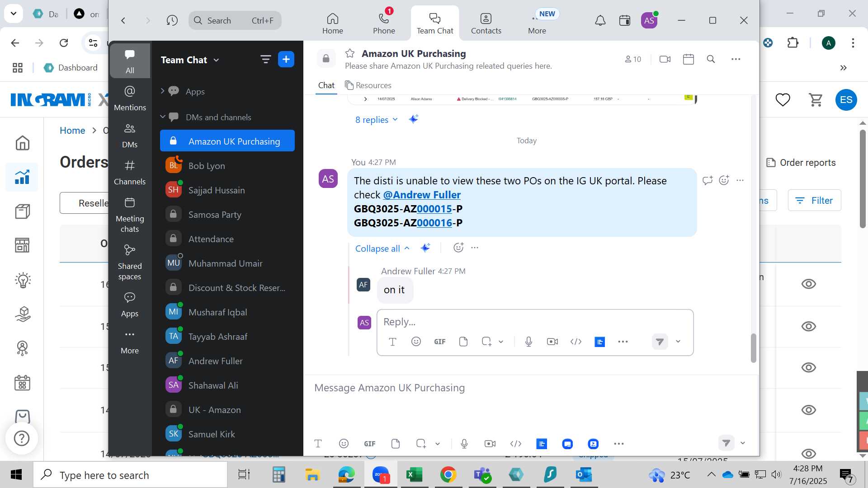View the 10 members of the channel
This screenshot has height=488, width=868.
pyautogui.click(x=633, y=59)
